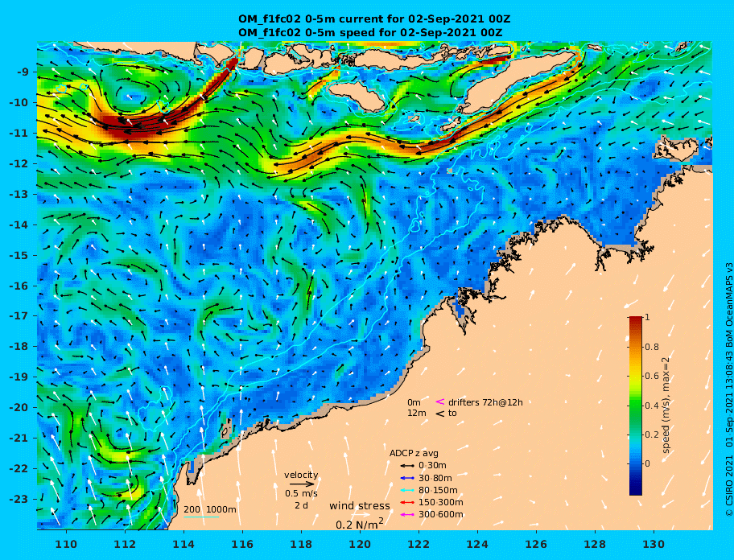The width and height of the screenshot is (734, 560).
Task: Click longitude axis label '116'
Action: coord(242,544)
